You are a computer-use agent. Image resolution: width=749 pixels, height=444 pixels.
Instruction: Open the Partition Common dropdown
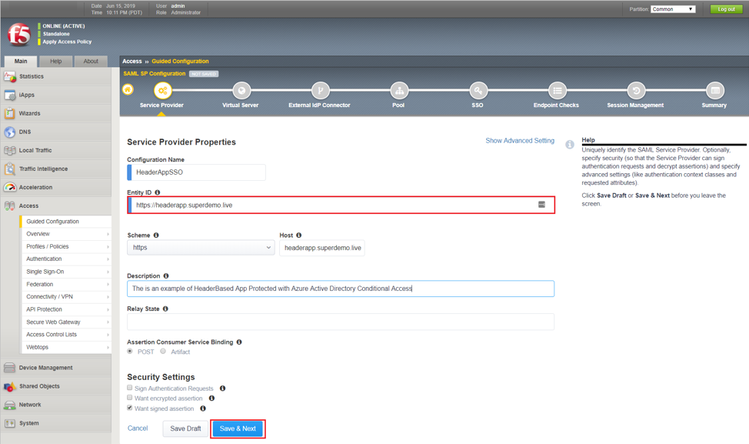pyautogui.click(x=673, y=9)
